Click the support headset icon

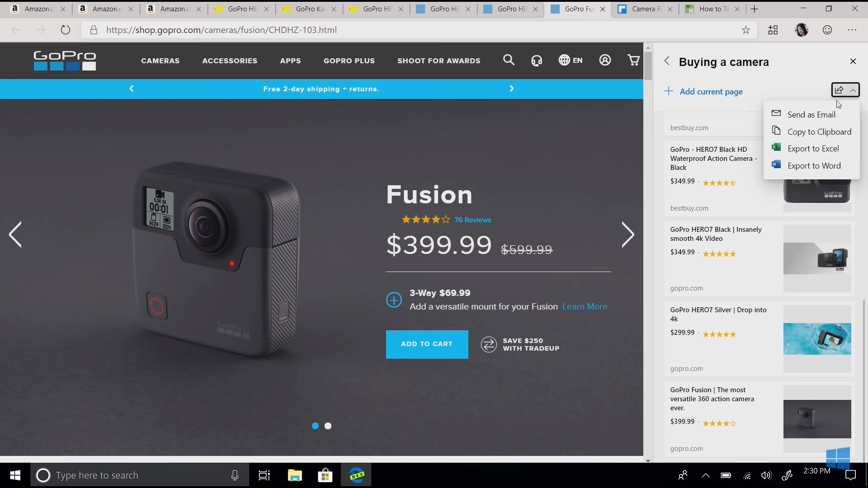point(537,60)
